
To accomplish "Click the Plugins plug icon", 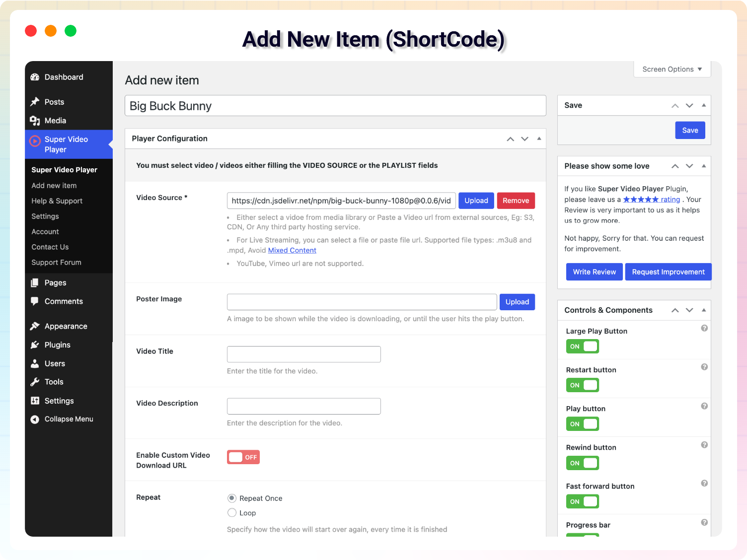I will (x=35, y=345).
